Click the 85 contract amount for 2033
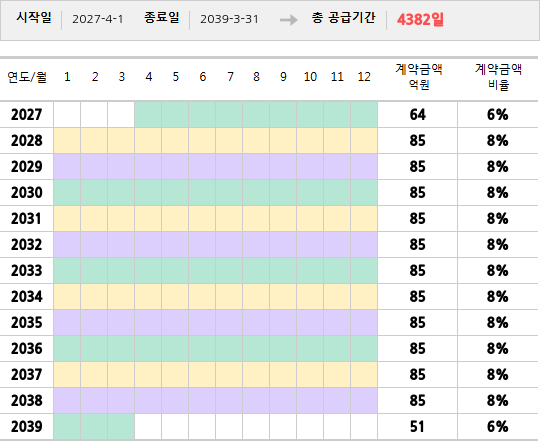Viewport: 550px width, 446px height. (x=417, y=270)
